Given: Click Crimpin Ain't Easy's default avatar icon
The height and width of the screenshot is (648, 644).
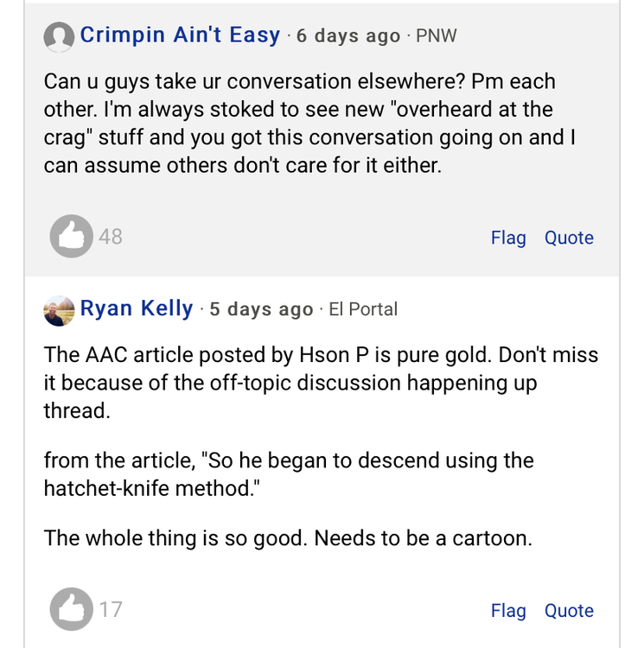Looking at the screenshot, I should pyautogui.click(x=59, y=36).
